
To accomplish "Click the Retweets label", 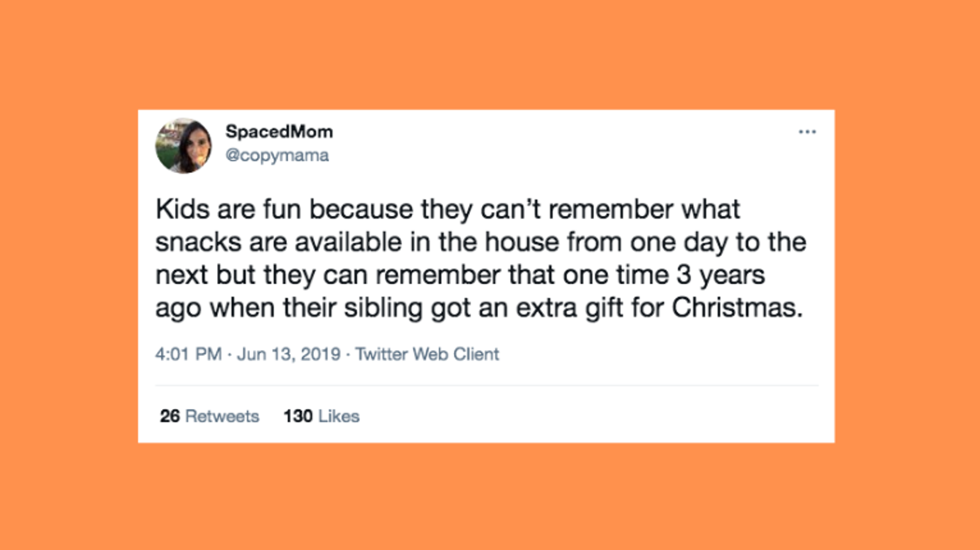I will coord(222,416).
